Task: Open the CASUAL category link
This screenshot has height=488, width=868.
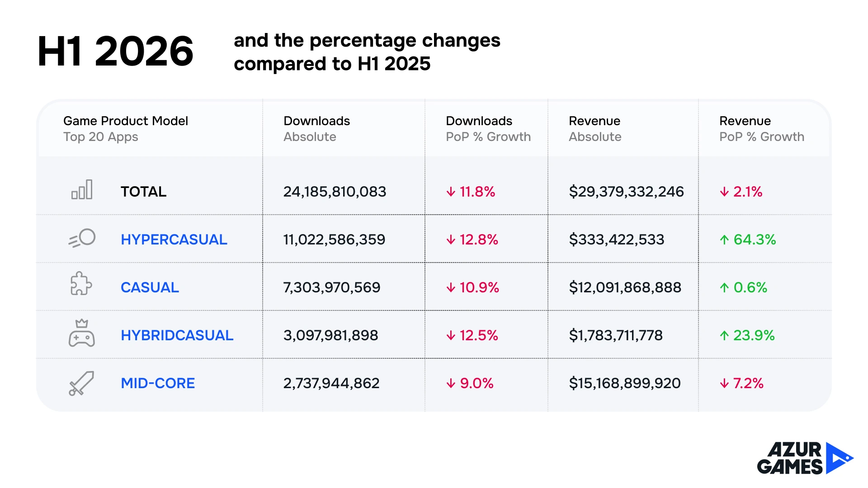Action: [x=150, y=287]
